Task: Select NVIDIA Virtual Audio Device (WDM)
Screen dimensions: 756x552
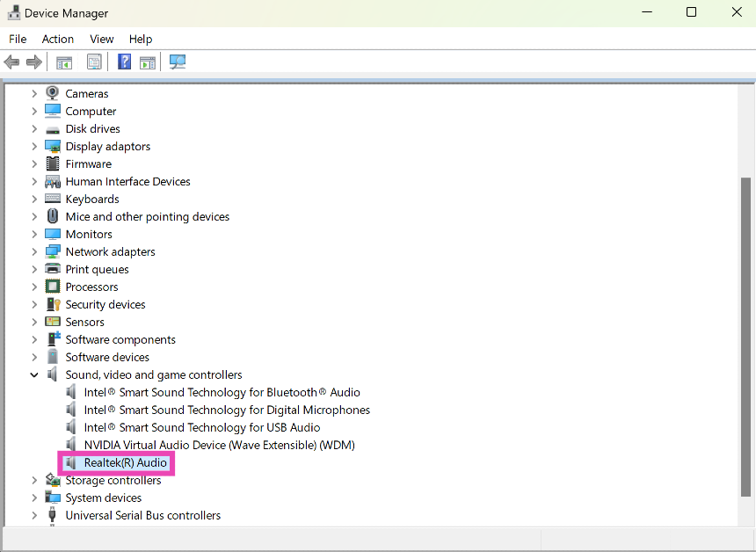Action: 219,445
